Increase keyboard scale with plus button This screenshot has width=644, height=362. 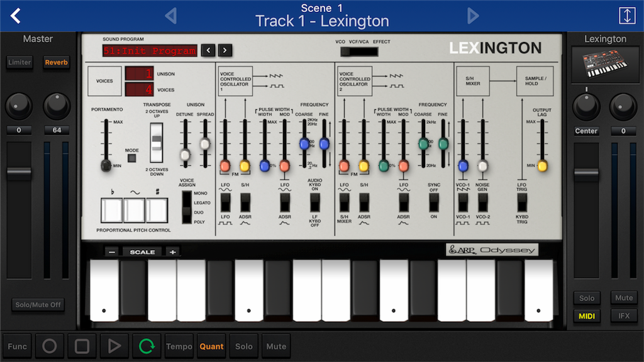coord(172,251)
